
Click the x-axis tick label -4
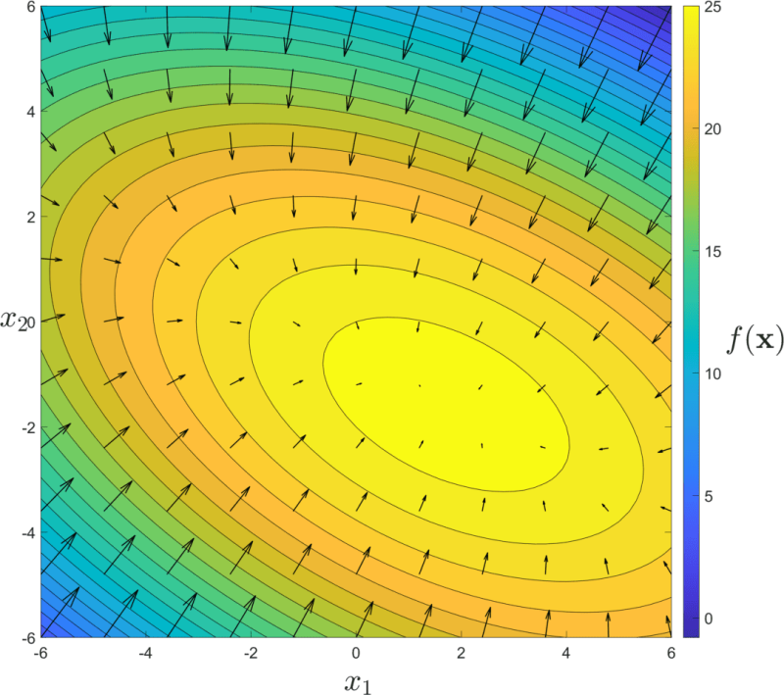pos(145,653)
